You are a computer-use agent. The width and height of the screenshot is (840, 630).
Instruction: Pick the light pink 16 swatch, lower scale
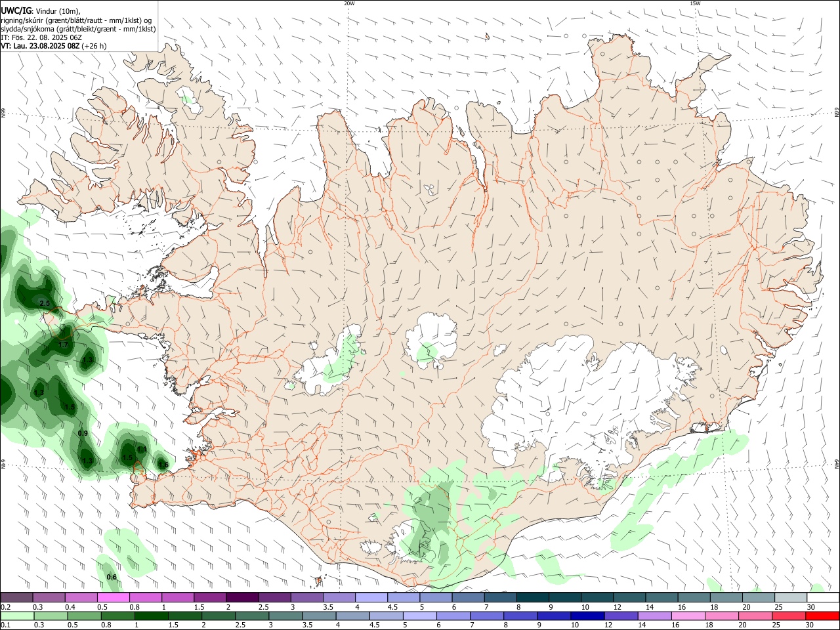688,616
